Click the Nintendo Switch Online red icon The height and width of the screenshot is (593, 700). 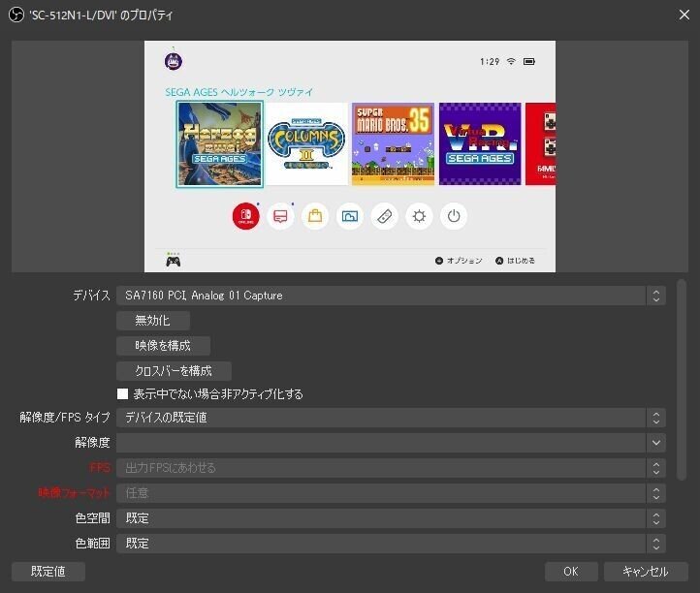245,216
